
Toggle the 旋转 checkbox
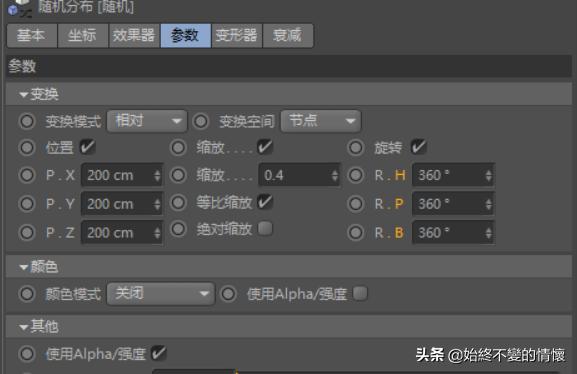point(418,147)
